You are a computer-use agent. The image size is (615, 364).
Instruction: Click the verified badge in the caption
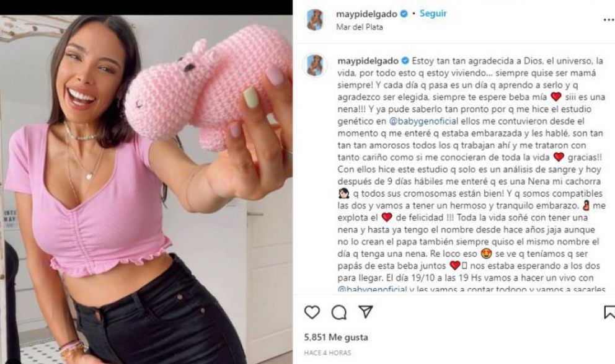[x=405, y=61]
